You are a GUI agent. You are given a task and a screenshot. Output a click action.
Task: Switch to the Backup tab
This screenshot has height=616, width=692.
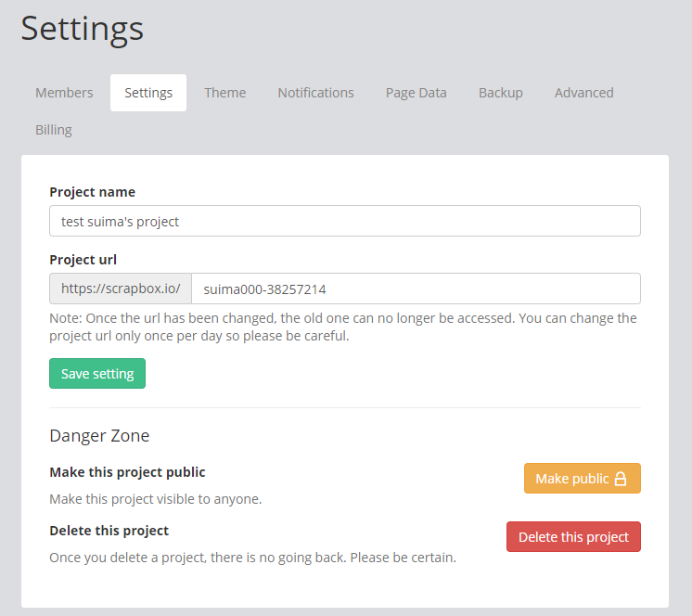tap(501, 93)
